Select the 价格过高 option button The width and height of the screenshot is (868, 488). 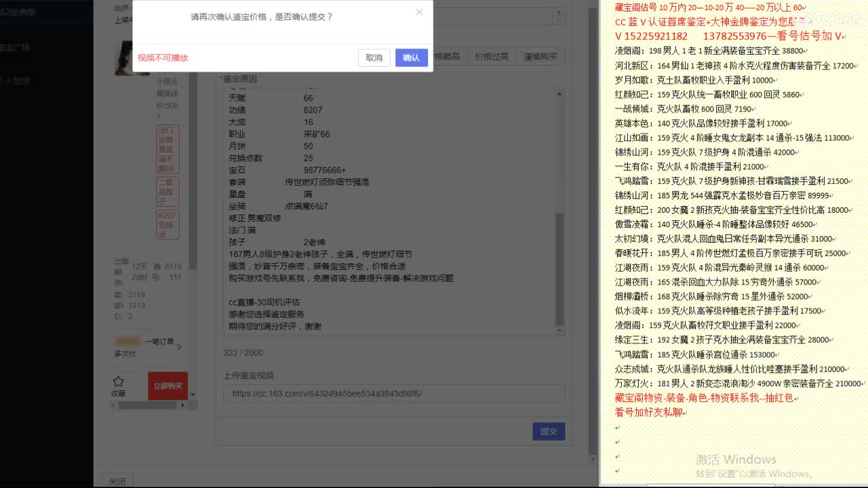492,56
